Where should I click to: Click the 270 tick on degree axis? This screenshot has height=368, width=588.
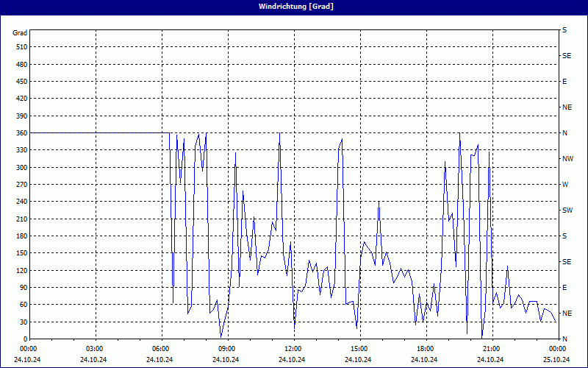click(21, 184)
